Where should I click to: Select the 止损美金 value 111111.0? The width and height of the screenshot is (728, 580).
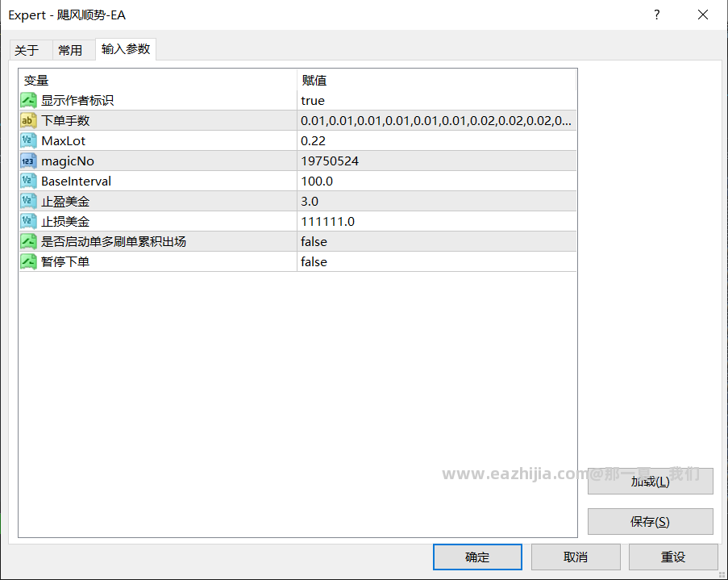(328, 221)
